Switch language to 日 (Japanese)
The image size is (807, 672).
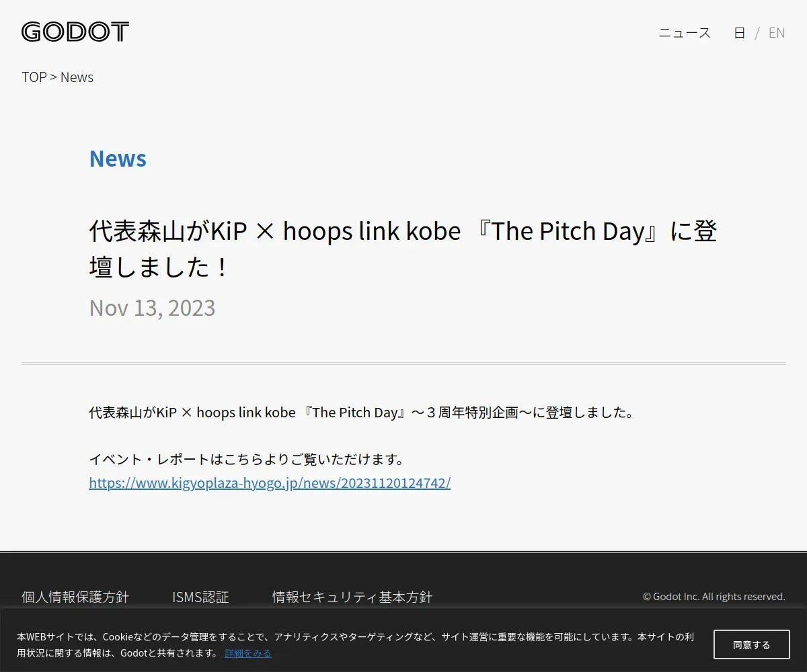click(x=739, y=32)
